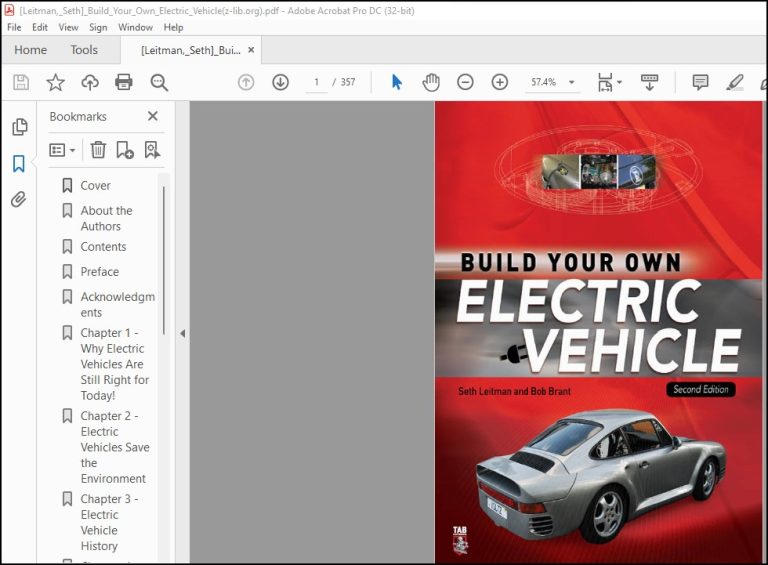The width and height of the screenshot is (768, 565).
Task: Upload file to cloud icon
Action: [x=90, y=82]
